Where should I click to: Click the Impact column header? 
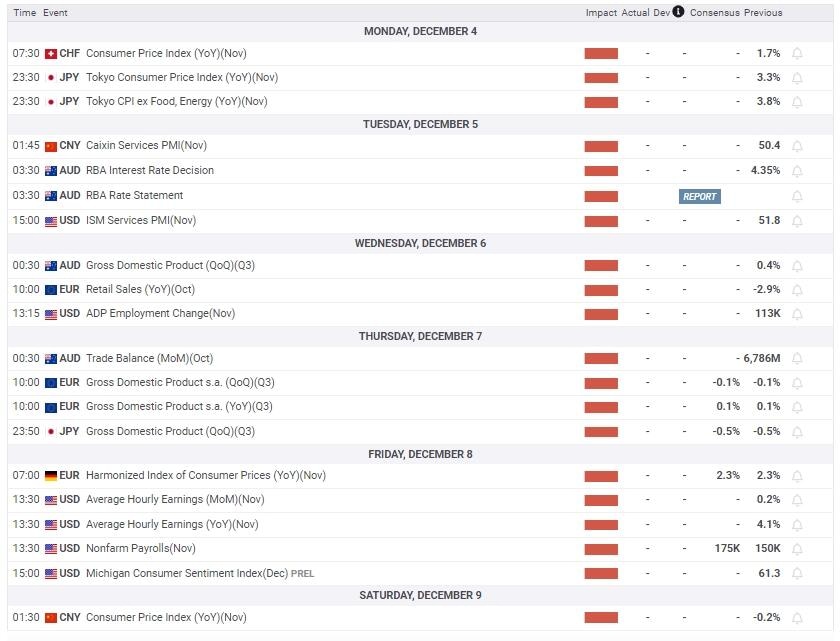(601, 12)
